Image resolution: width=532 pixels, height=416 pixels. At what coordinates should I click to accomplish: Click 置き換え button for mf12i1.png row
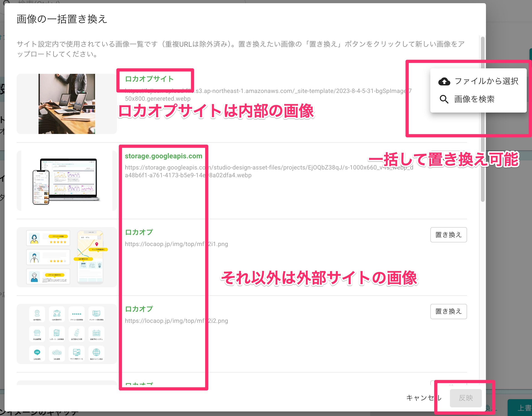click(x=448, y=235)
